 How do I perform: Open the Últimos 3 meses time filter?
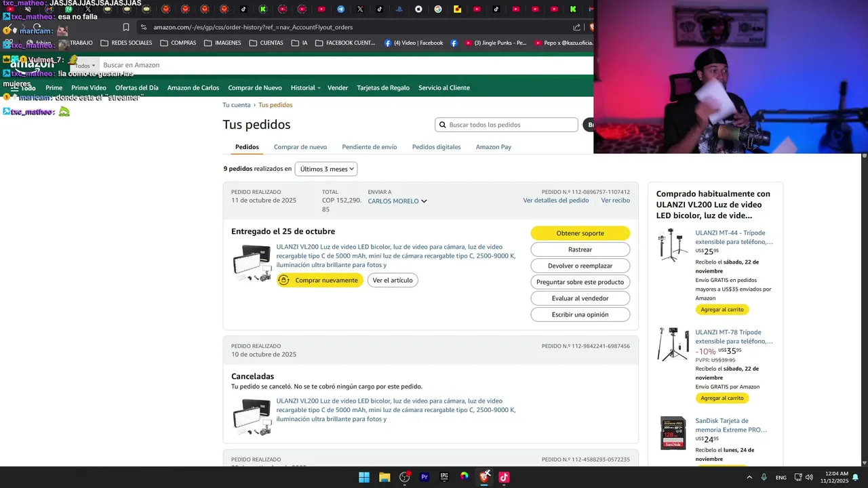326,169
